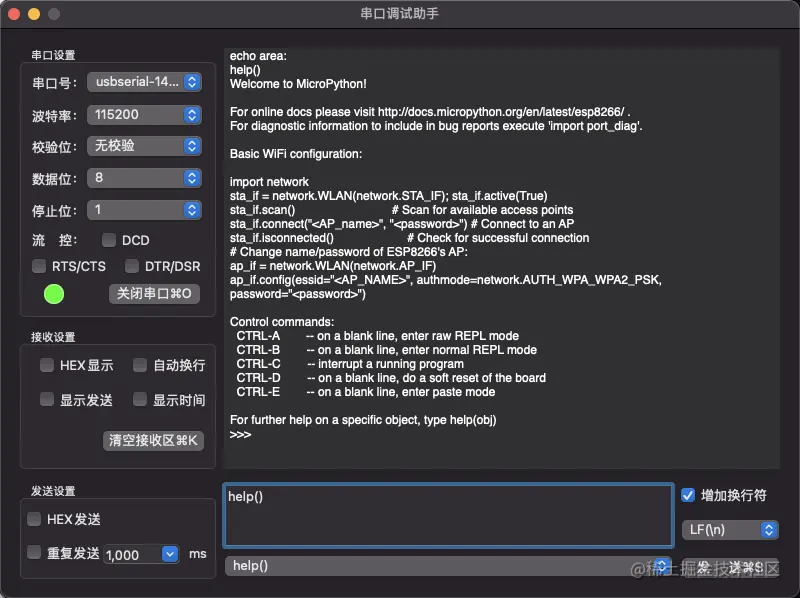Enable the RTS/CTS checkbox
Viewport: 800px width, 598px height.
tap(39, 266)
